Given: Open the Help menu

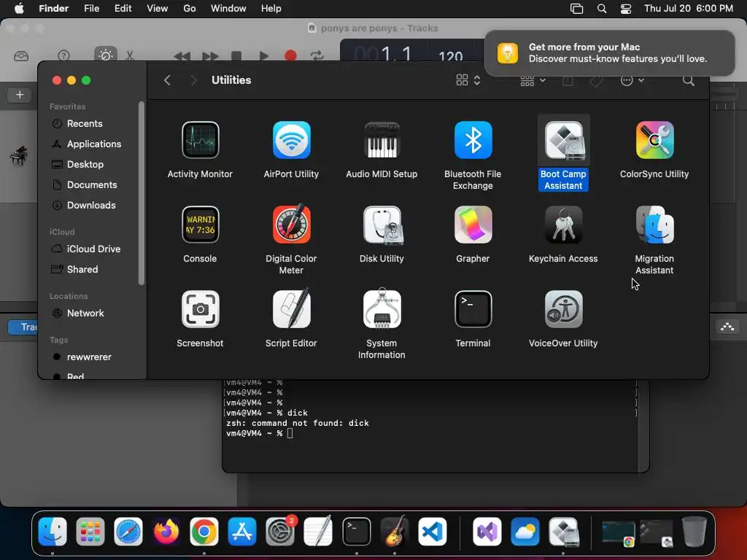Looking at the screenshot, I should pyautogui.click(x=271, y=9).
